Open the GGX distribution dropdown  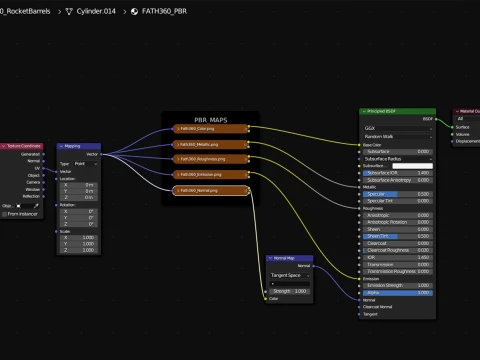[x=398, y=128]
